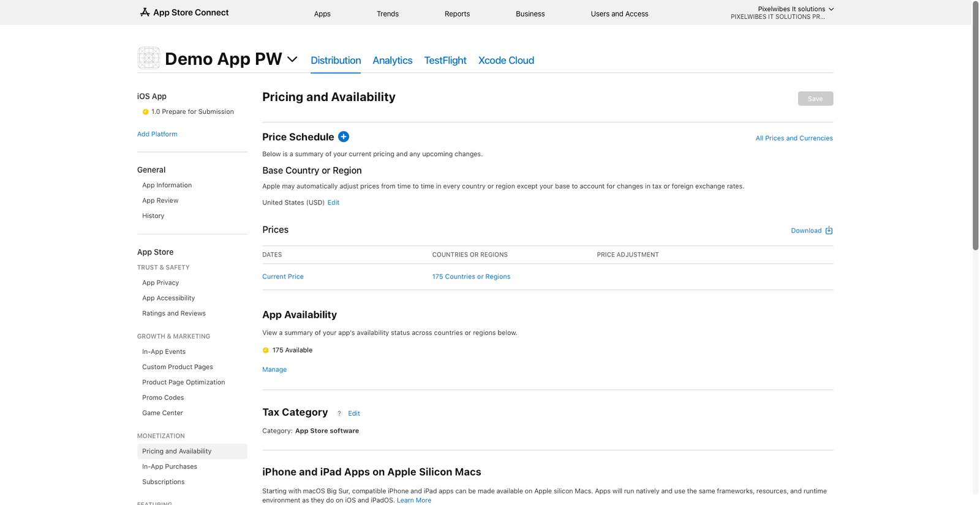Click the Add Platform link
Image resolution: width=980 pixels, height=505 pixels.
(157, 134)
